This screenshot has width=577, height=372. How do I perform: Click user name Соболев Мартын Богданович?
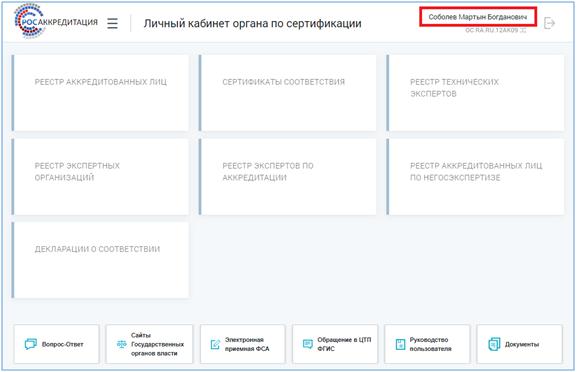pos(478,17)
